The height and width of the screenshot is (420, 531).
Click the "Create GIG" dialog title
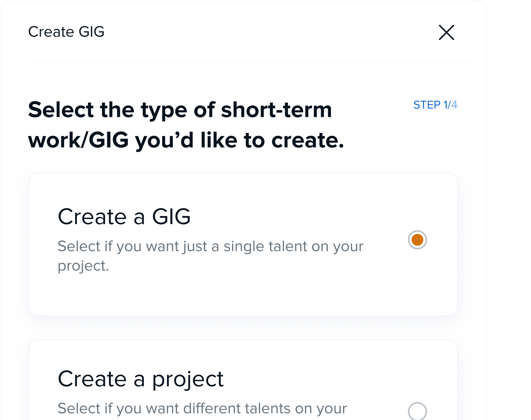coord(66,32)
